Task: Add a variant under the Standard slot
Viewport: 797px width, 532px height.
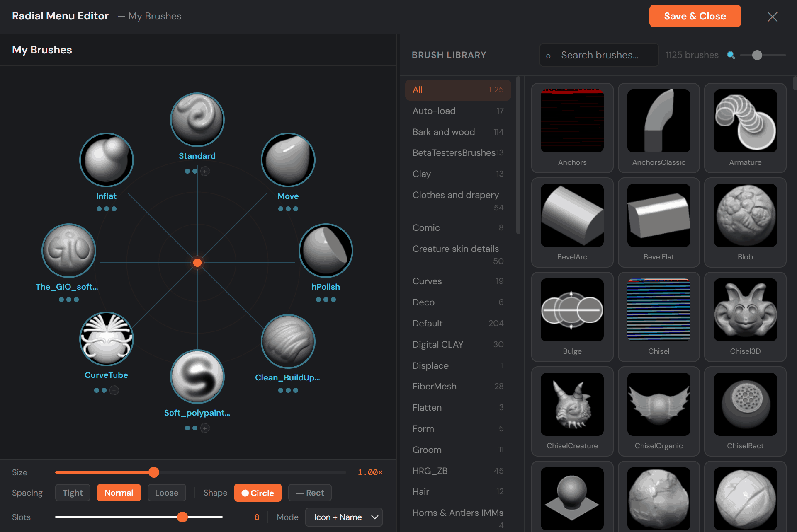Action: tap(205, 171)
